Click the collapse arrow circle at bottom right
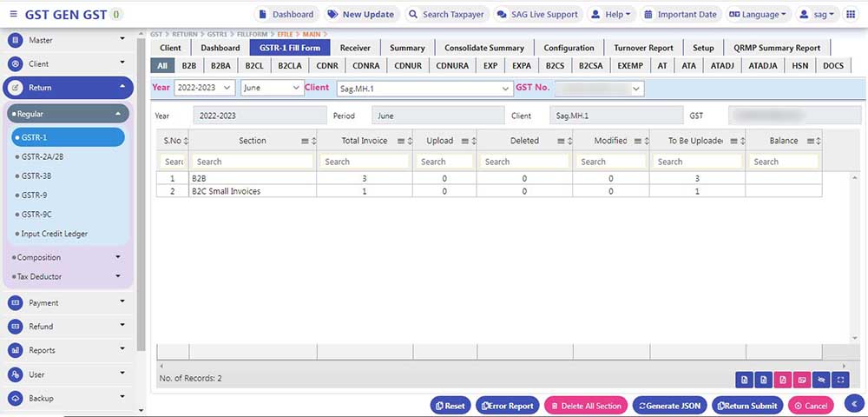This screenshot has height=417, width=868. [x=852, y=403]
